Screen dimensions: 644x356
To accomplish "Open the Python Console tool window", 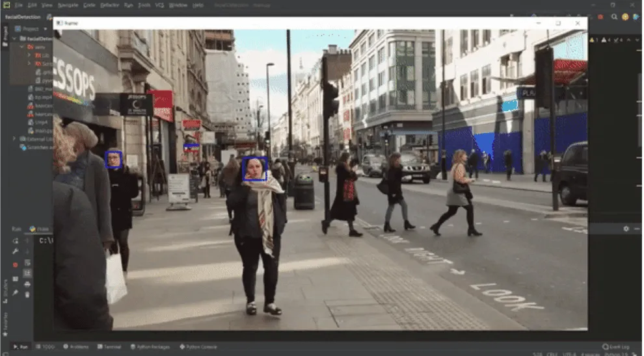I will (x=198, y=347).
